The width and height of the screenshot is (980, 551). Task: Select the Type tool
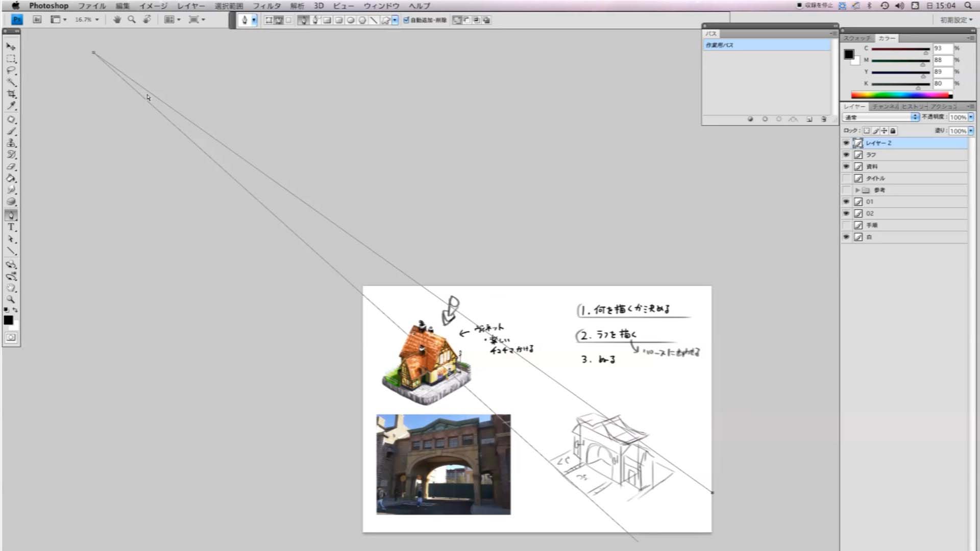pyautogui.click(x=11, y=227)
